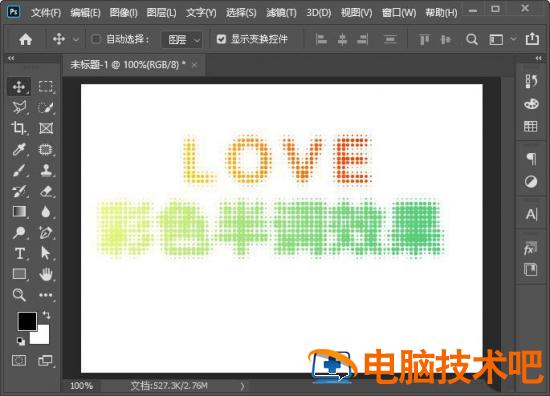Screen dimensions: 550x396
Task: Select the Clone Stamp tool
Action: coord(46,170)
